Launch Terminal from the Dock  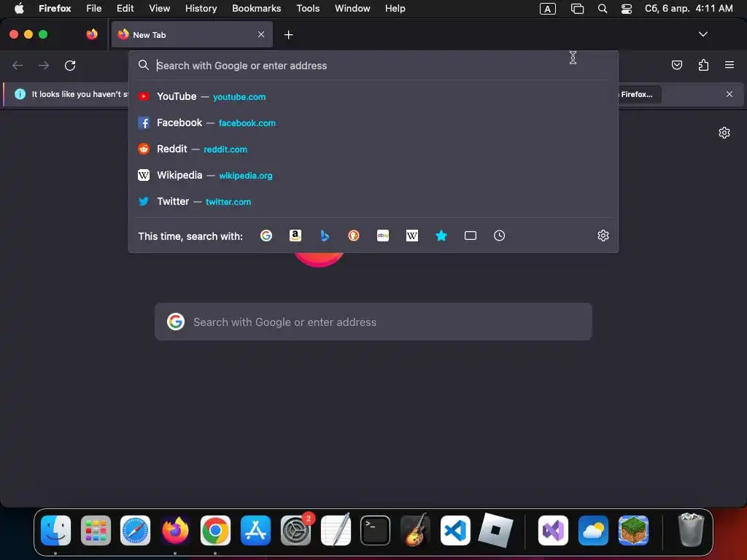coord(376,530)
